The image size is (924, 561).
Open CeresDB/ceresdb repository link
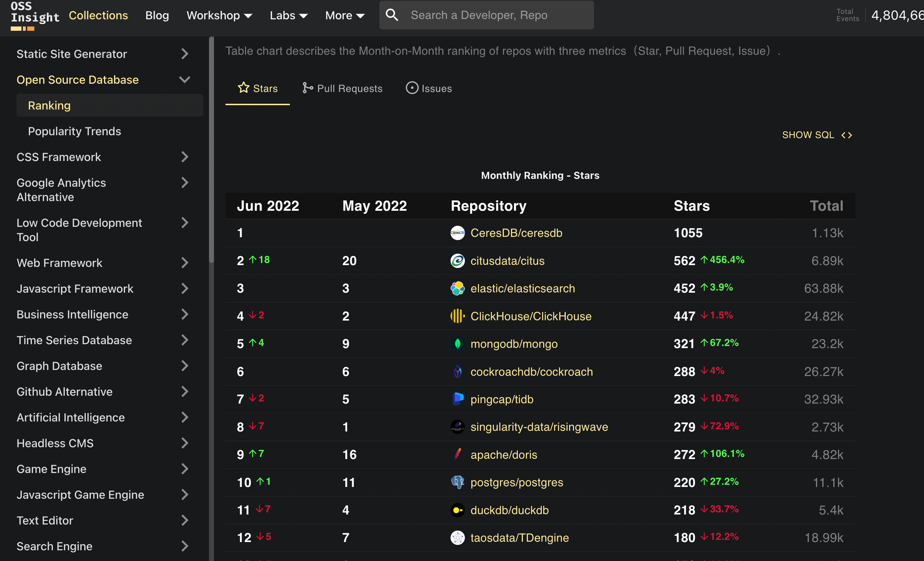click(516, 233)
